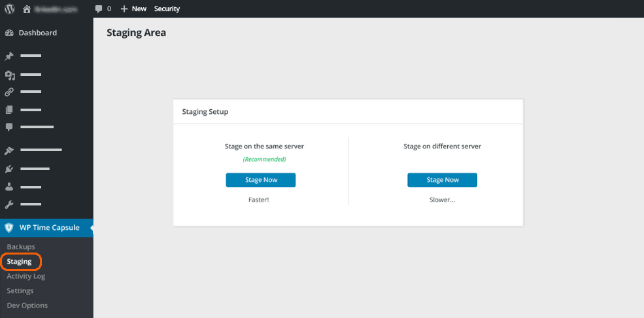This screenshot has width=644, height=318.
Task: Open the New content menu in the admin bar
Action: pos(133,9)
